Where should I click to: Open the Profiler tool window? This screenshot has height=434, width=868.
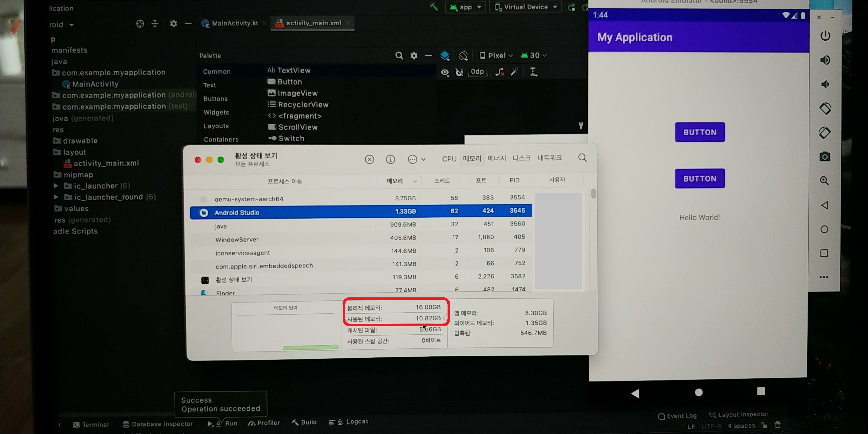point(264,423)
